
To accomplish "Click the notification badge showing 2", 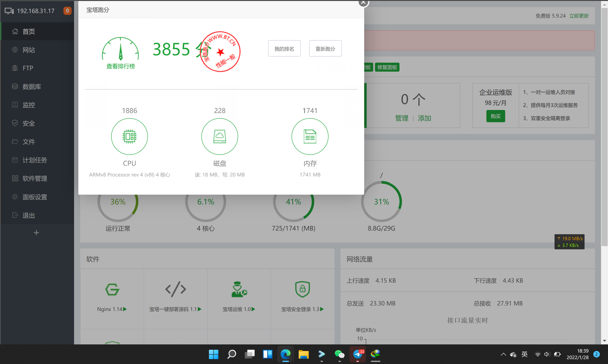I will (x=597, y=354).
